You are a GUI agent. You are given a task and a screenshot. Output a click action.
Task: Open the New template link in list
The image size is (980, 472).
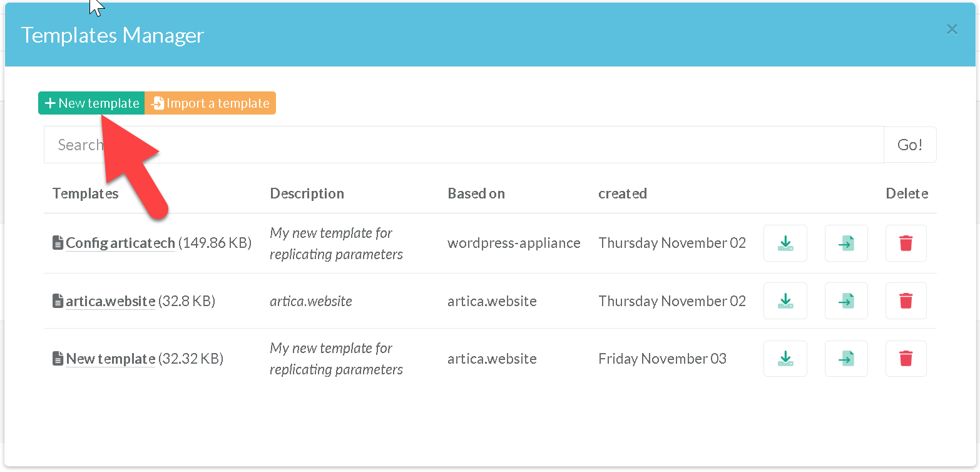(110, 359)
